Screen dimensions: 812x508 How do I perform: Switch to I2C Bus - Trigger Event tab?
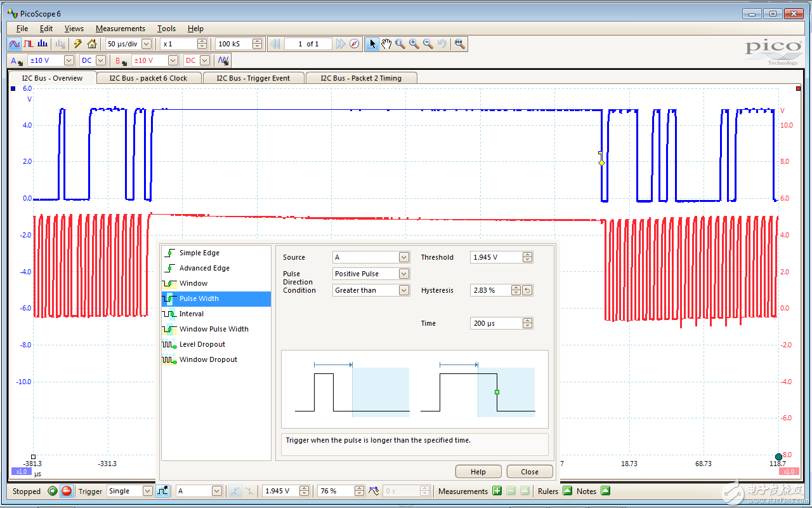(x=252, y=78)
